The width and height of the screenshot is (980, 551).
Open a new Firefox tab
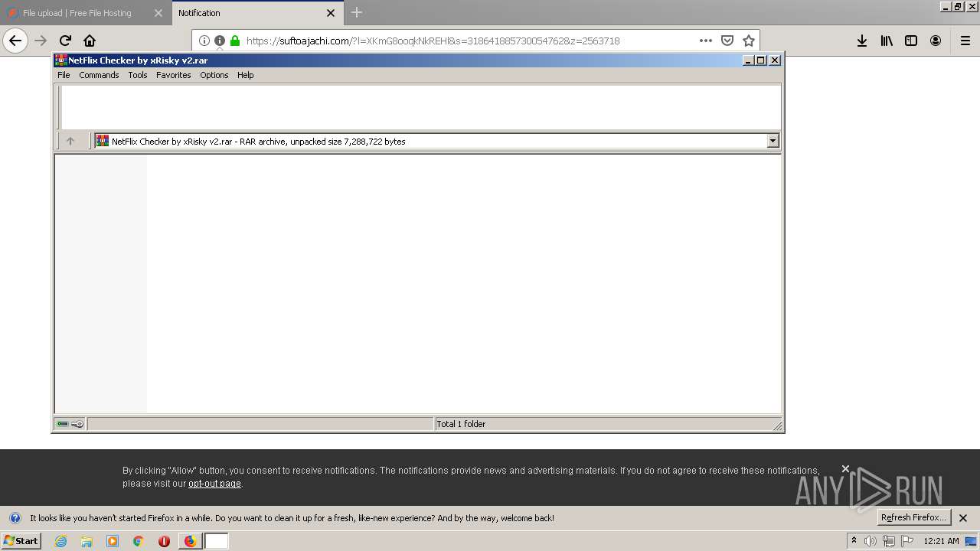click(357, 12)
